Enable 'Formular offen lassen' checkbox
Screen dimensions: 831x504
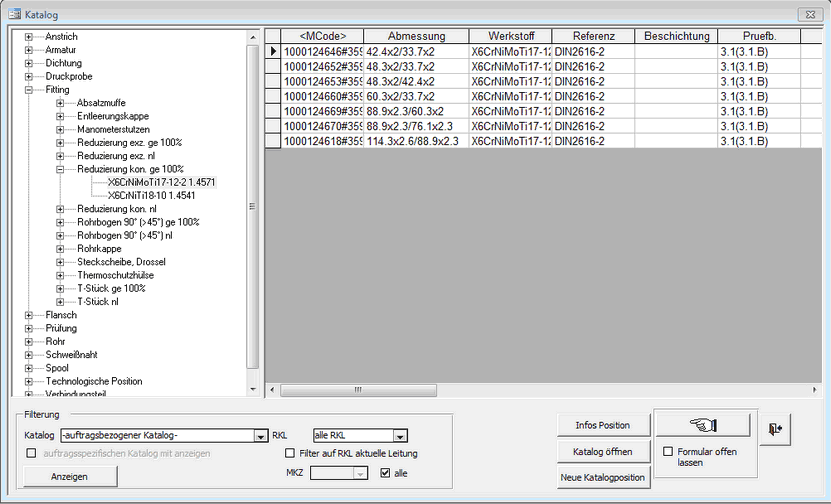[x=668, y=452]
